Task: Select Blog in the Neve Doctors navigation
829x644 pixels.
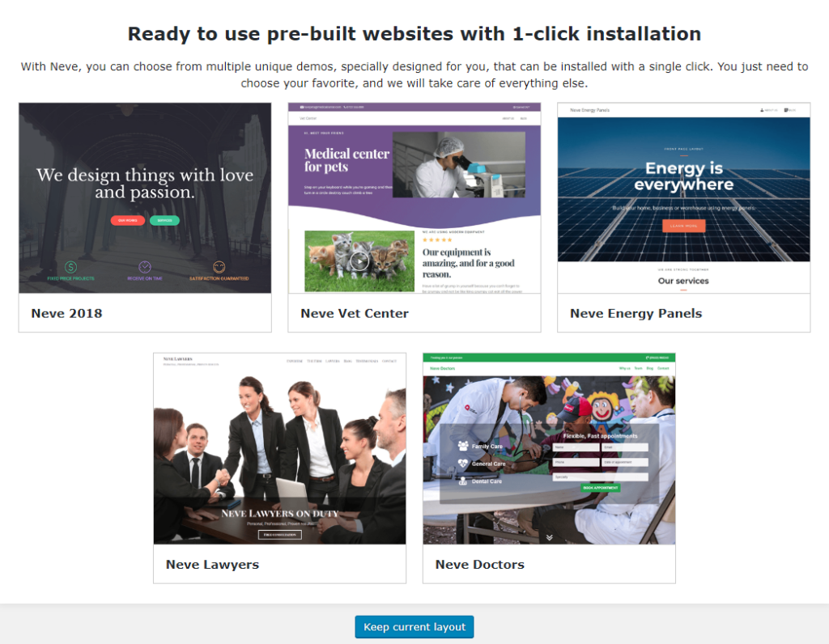Action: point(649,368)
